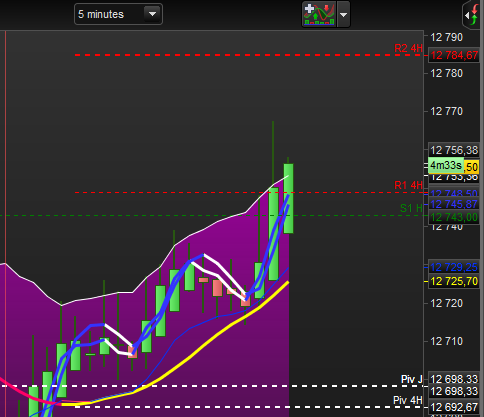Expand the arrow next to indicator icon

(344, 14)
